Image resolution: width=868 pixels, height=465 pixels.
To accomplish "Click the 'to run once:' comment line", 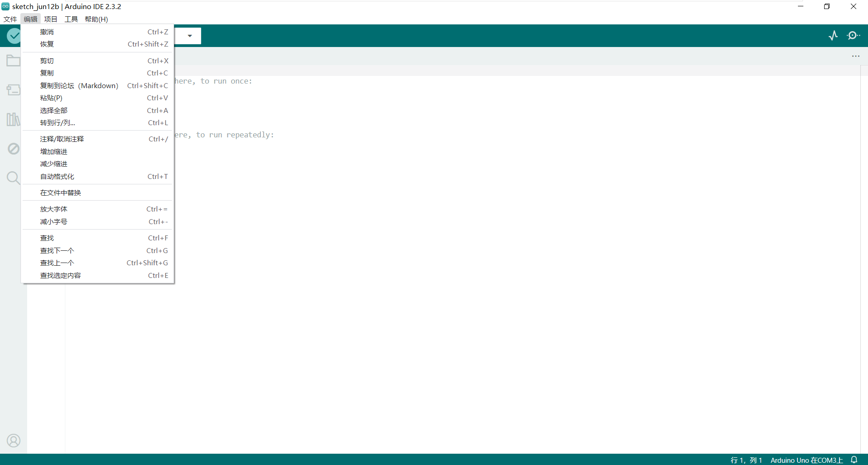I will [213, 81].
